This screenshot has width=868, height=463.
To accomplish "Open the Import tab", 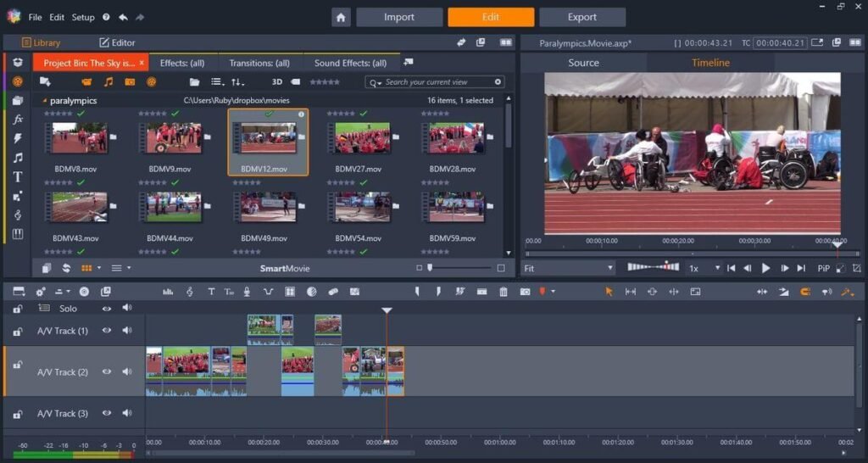I will point(399,17).
